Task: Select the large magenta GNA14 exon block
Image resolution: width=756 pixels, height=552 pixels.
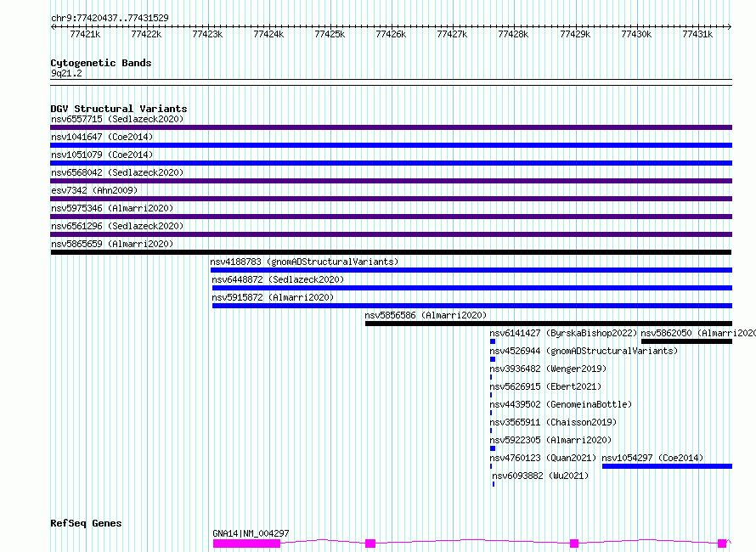Action: coord(246,544)
